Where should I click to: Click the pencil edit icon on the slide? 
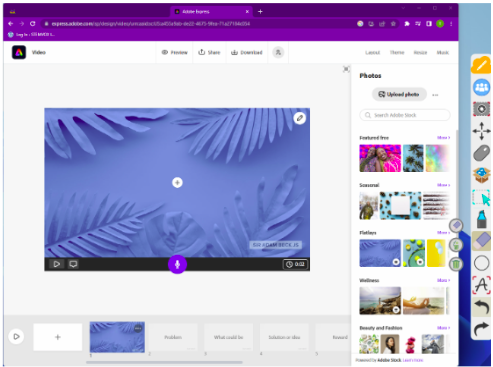tap(300, 118)
